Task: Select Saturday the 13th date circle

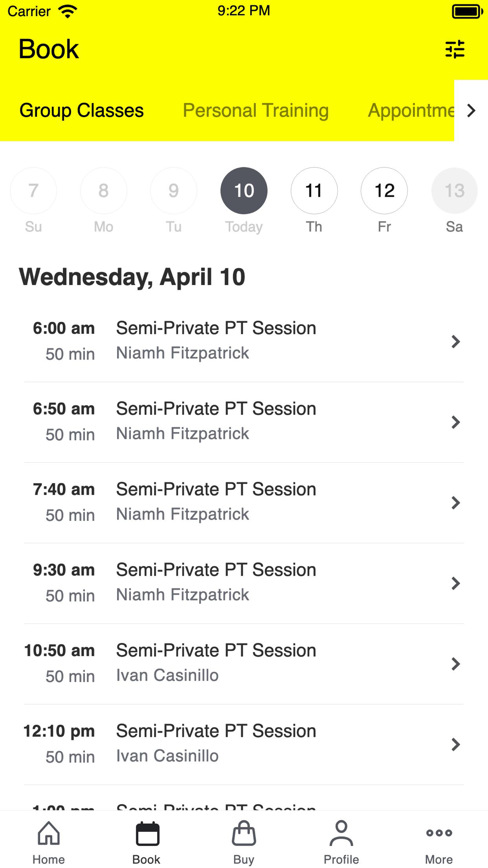Action: (454, 190)
